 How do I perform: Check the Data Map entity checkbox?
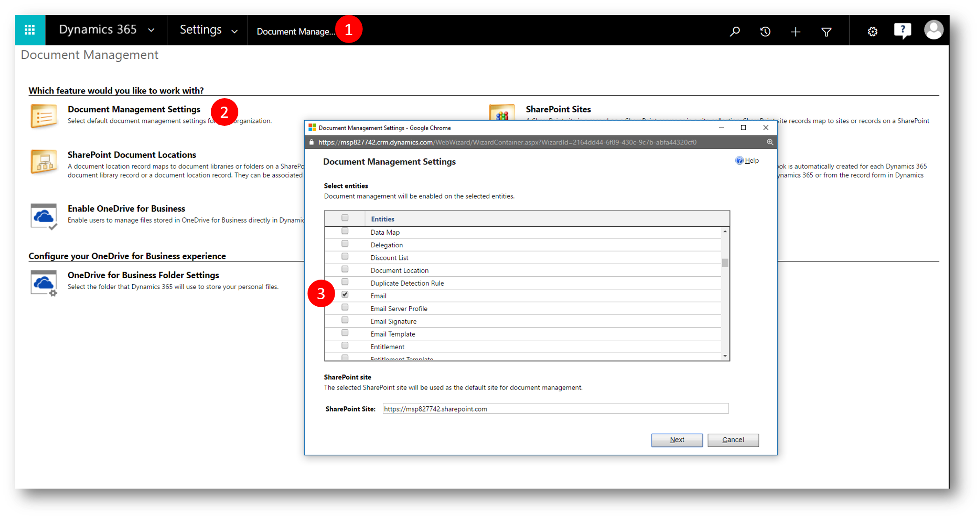[x=345, y=231]
